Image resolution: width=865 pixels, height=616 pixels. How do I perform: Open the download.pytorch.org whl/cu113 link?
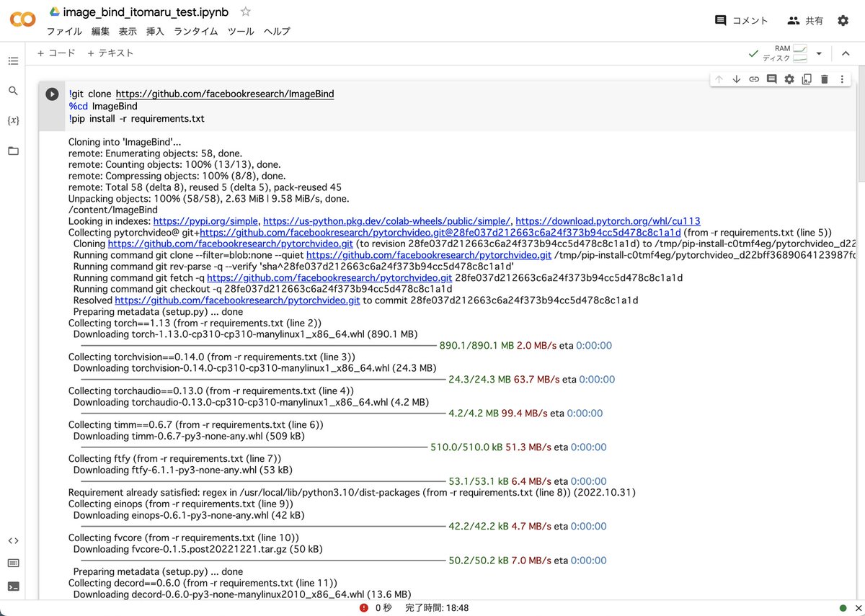(608, 221)
